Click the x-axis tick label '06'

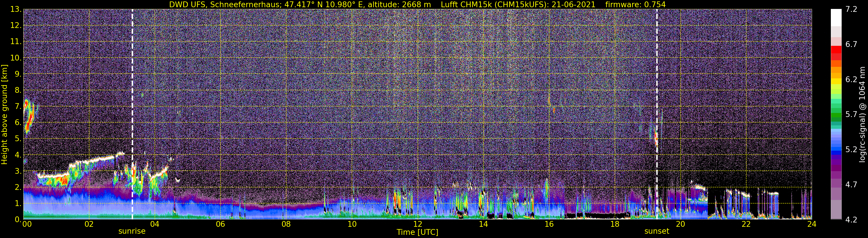click(220, 224)
